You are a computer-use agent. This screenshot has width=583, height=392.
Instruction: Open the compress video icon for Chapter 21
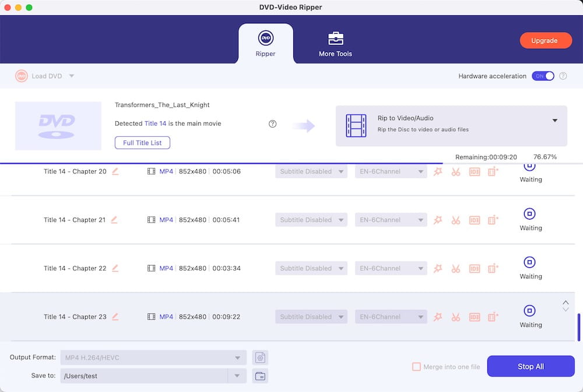pos(493,220)
